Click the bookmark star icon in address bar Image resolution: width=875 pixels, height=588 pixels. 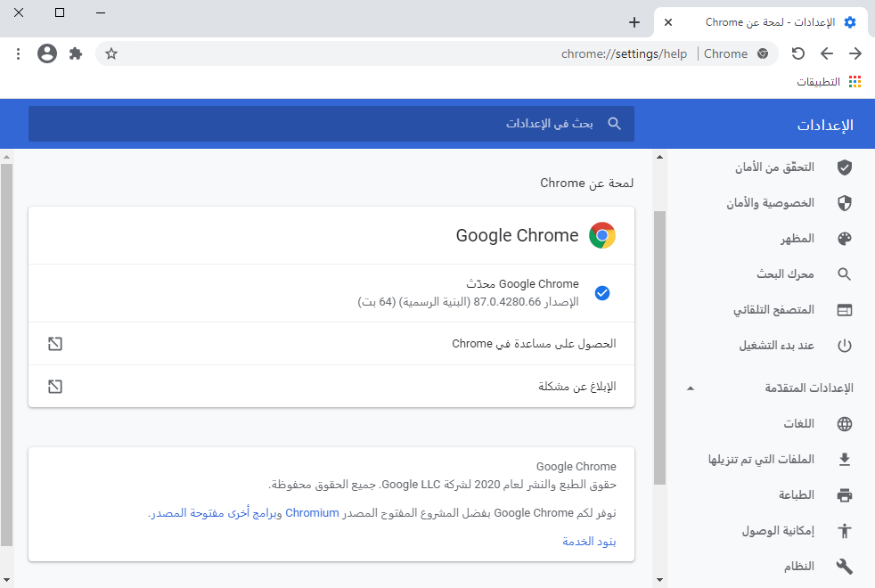(111, 53)
